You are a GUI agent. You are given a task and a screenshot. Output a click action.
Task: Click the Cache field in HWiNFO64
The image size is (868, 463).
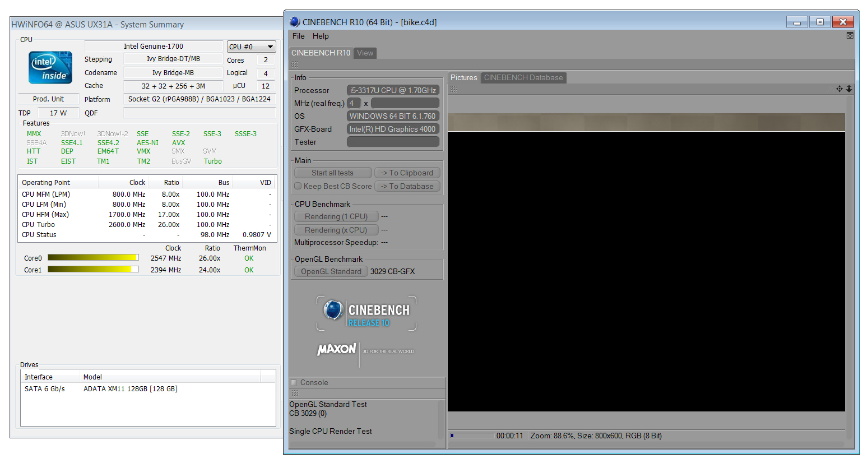click(x=173, y=86)
